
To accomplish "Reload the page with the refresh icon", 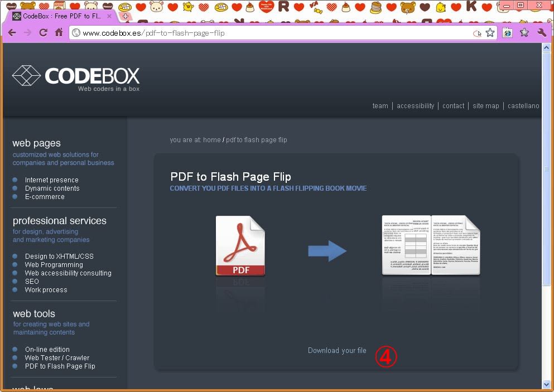I will 43,32.
